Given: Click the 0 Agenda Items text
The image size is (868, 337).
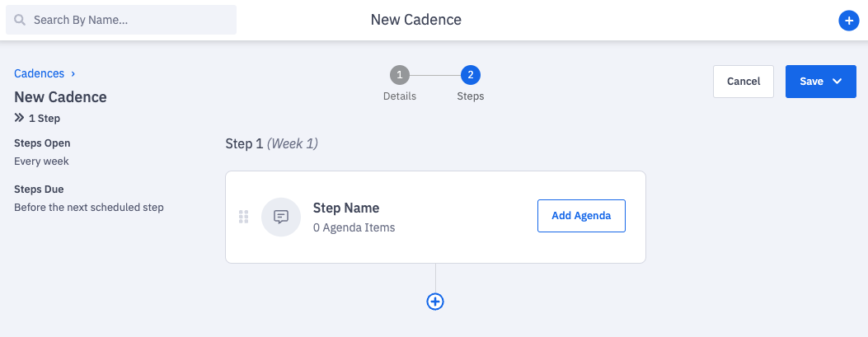Looking at the screenshot, I should [354, 227].
